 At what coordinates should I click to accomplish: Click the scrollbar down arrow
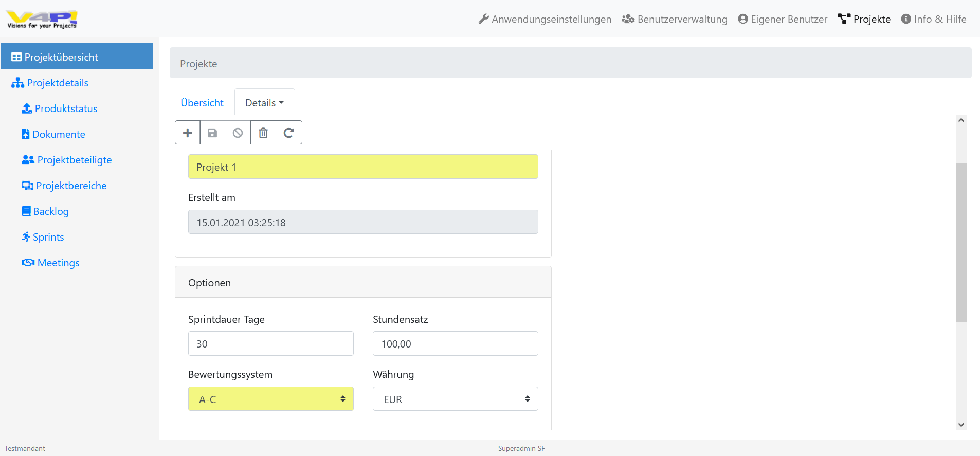[x=961, y=425]
